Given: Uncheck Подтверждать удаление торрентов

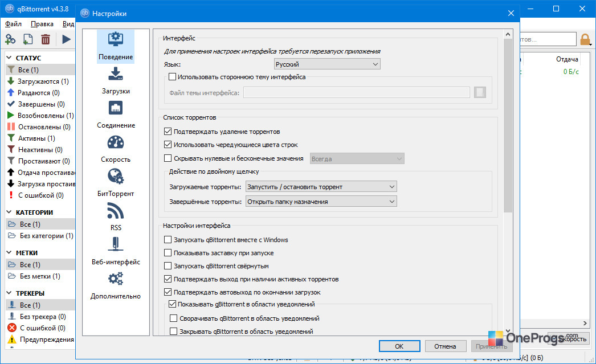Looking at the screenshot, I should tap(168, 132).
